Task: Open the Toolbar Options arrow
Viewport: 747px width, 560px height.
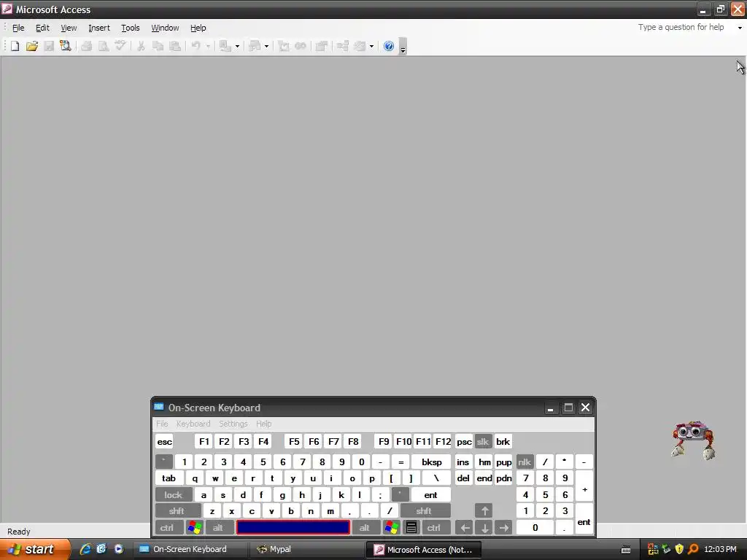Action: [403, 47]
